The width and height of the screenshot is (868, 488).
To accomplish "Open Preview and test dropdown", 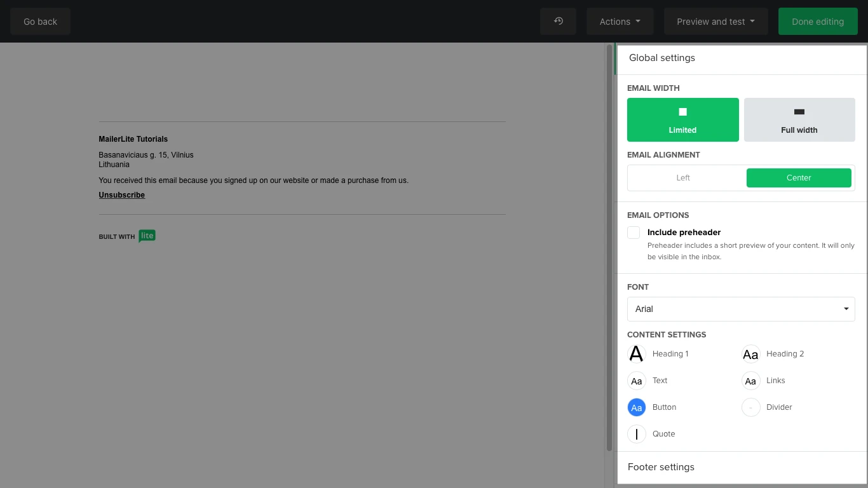I will (x=715, y=22).
